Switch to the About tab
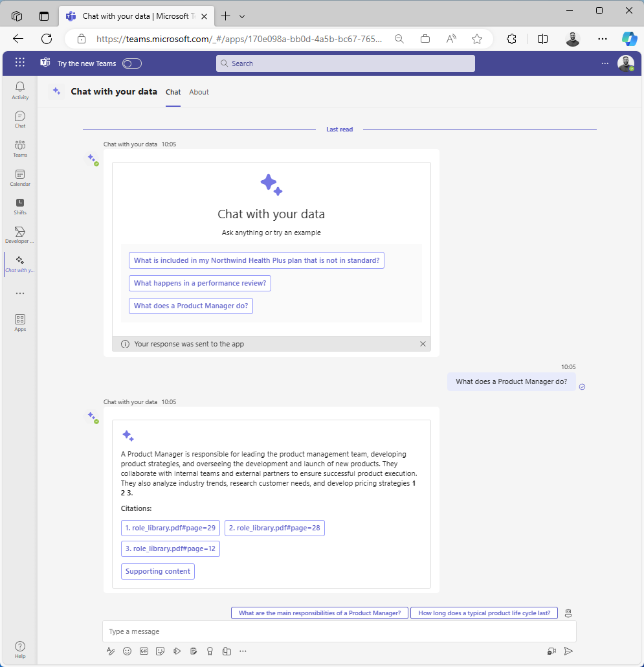 [199, 92]
